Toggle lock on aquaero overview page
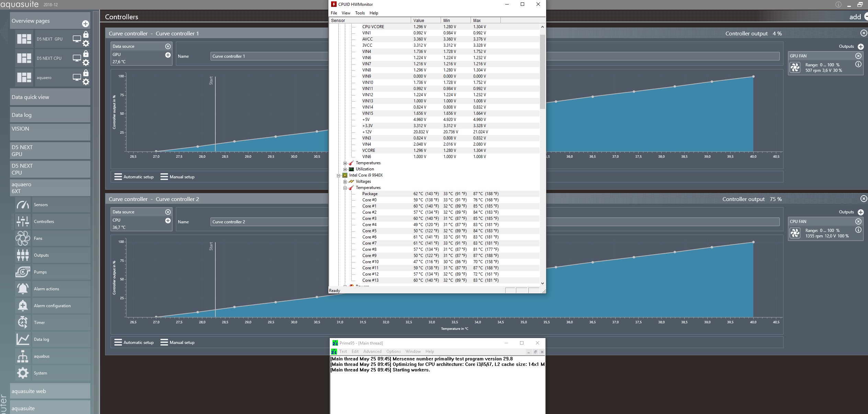The height and width of the screenshot is (414, 868). tap(86, 73)
